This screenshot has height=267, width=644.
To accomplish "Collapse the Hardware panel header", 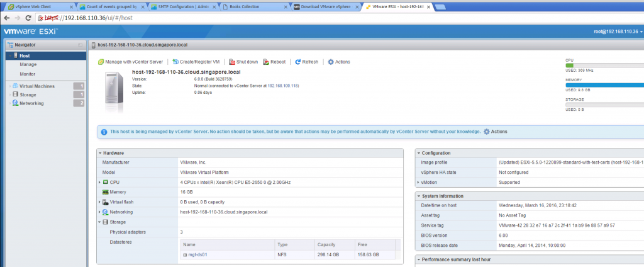I will pos(100,153).
